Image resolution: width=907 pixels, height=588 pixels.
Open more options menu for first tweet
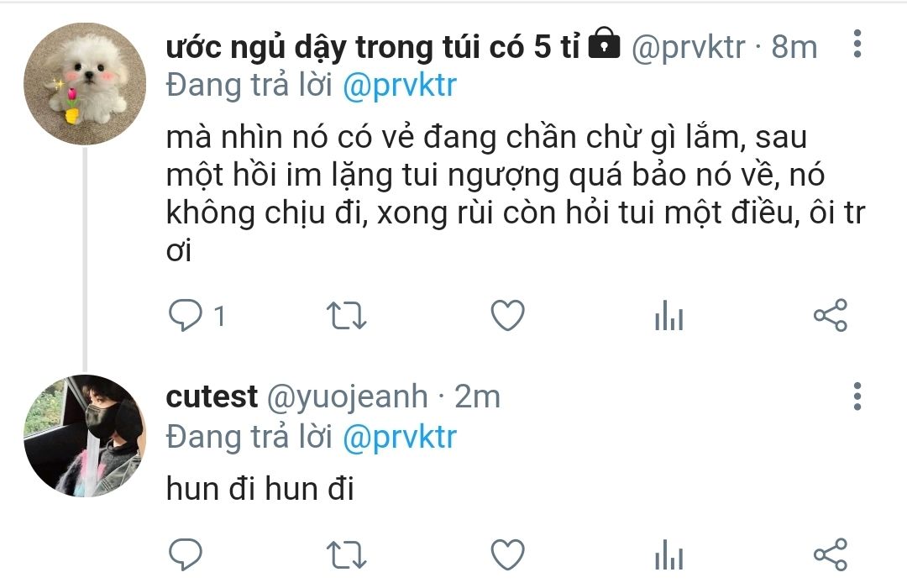[857, 44]
